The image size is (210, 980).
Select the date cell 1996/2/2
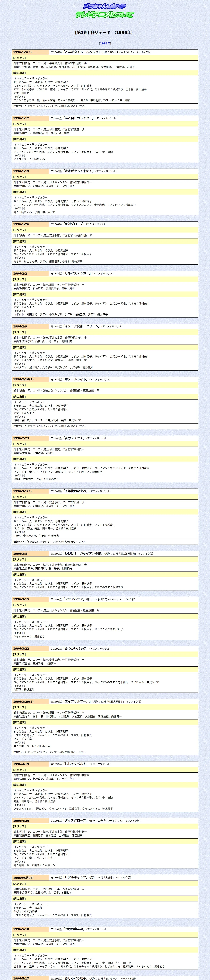point(30,274)
